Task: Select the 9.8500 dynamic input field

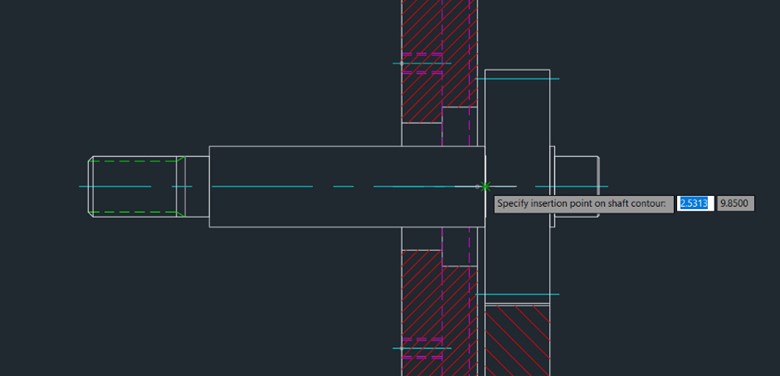Action: 735,203
